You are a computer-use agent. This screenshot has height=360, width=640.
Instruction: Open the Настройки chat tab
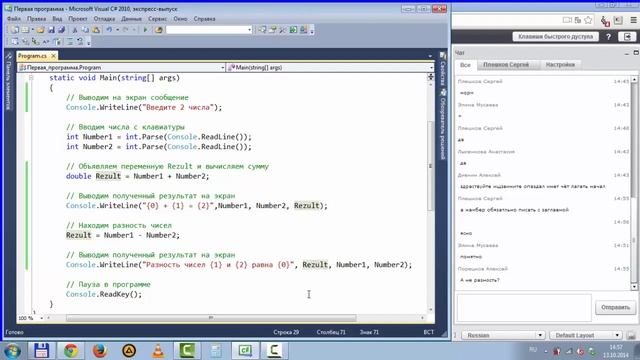tap(560, 65)
